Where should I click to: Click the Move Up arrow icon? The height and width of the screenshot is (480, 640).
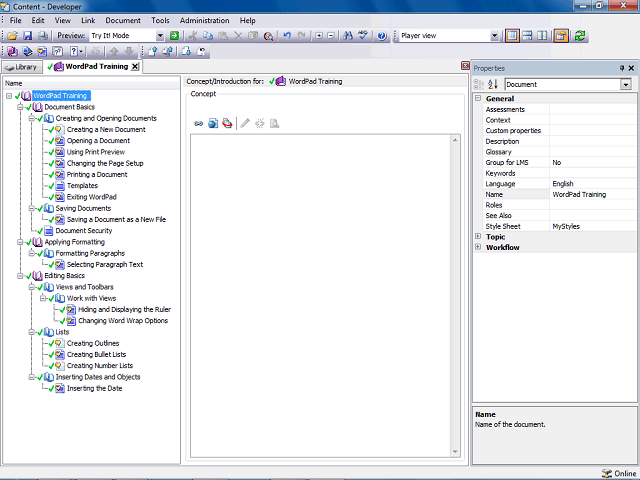click(x=114, y=51)
